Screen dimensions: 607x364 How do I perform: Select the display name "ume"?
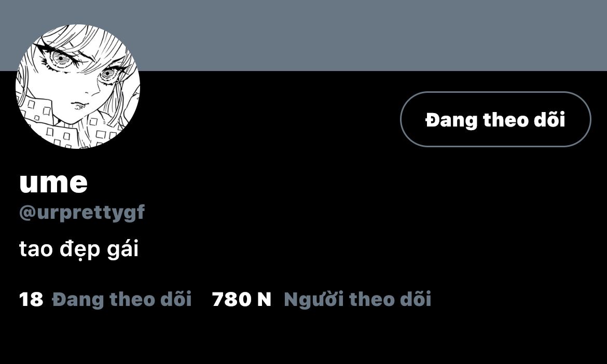[53, 183]
